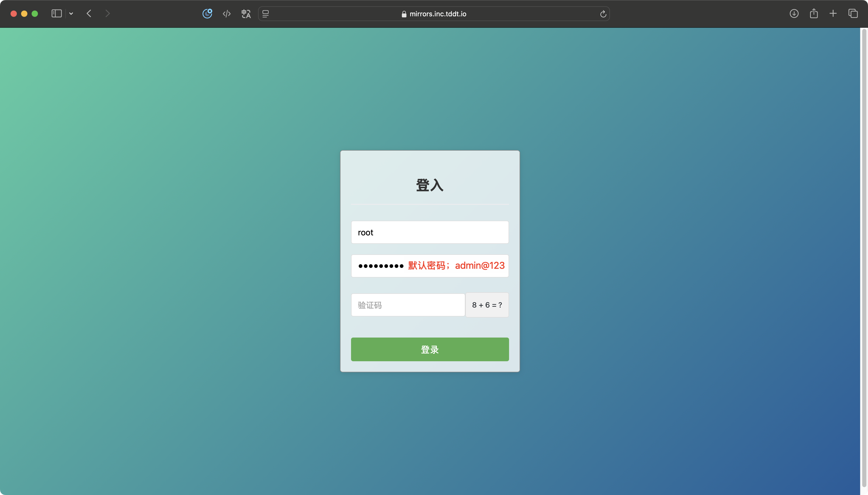Go back to the previous page
Screen dimensions: 868x495
click(x=89, y=14)
